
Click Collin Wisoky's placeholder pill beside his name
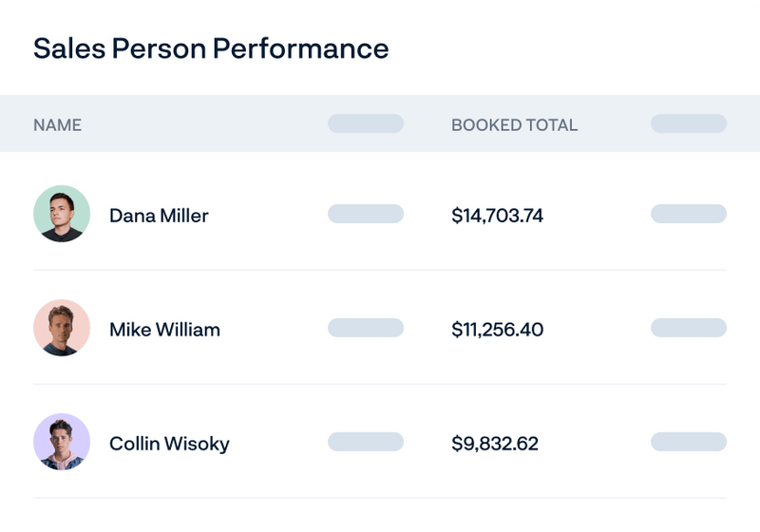pos(366,442)
